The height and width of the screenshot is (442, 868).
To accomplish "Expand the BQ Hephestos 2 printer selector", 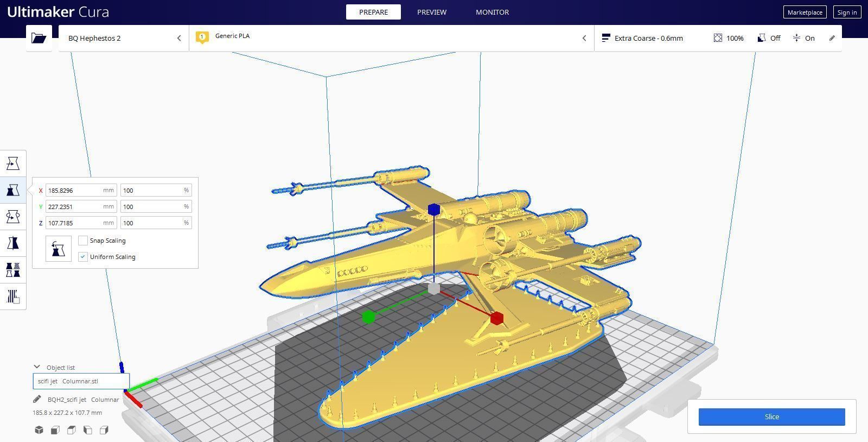I will pyautogui.click(x=124, y=38).
